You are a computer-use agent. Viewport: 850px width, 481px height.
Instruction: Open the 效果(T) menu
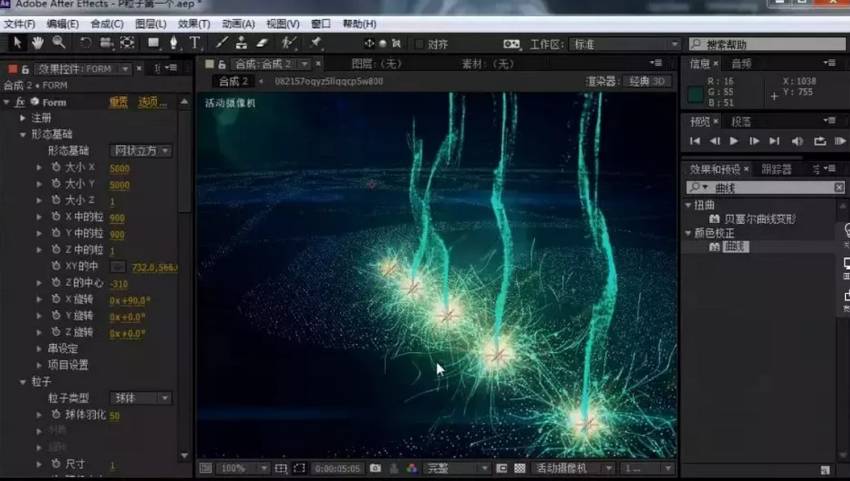tap(194, 23)
